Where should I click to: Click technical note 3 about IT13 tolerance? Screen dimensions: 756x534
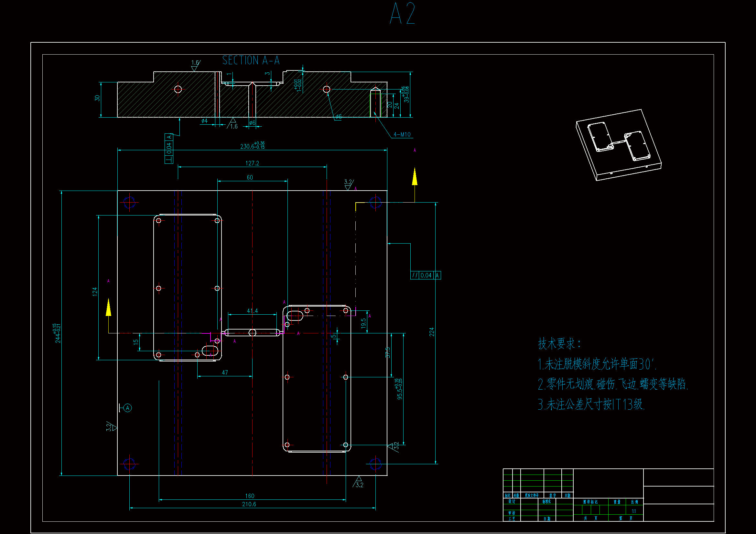coord(591,404)
